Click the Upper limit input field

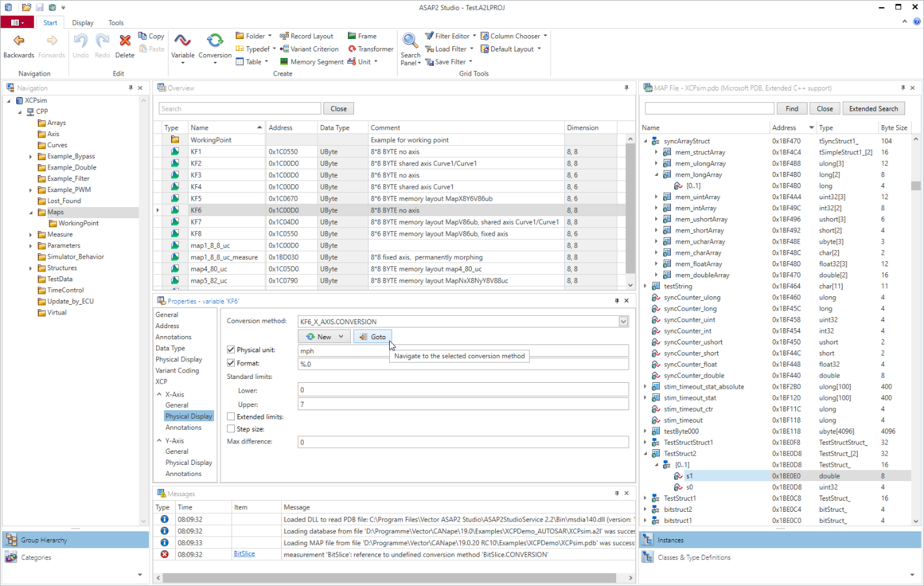(x=463, y=404)
